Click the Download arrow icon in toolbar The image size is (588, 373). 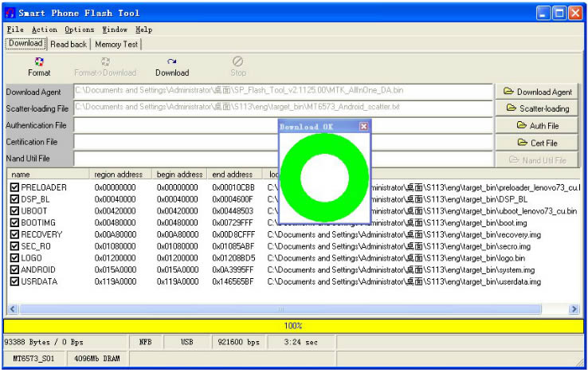[x=171, y=61]
